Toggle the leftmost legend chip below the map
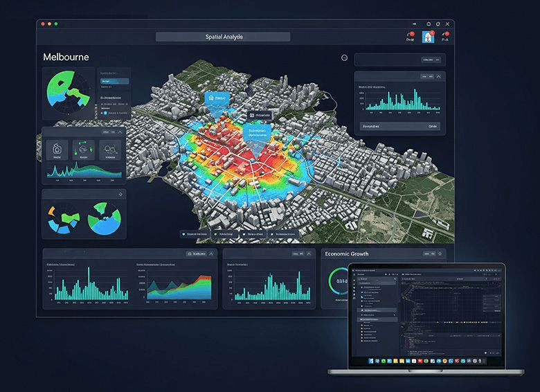540x392 pixels. click(x=195, y=234)
